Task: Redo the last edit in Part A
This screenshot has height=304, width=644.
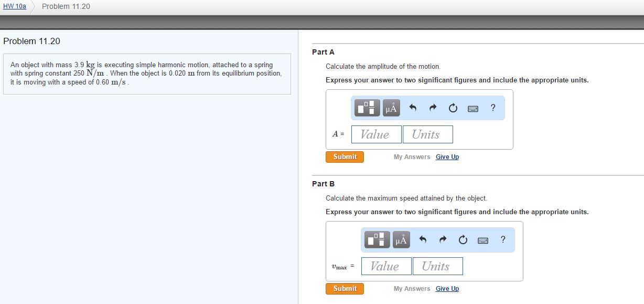Action: 432,108
